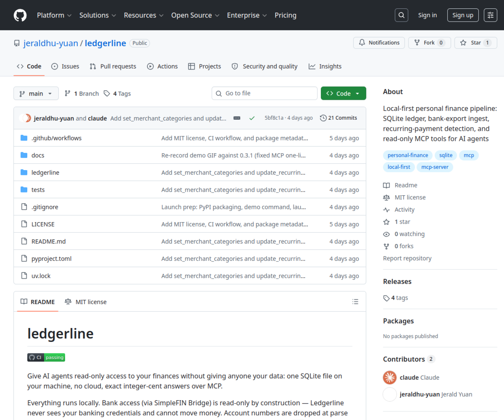Click the mcp-server topic tag
Image resolution: width=504 pixels, height=420 pixels.
(x=435, y=167)
